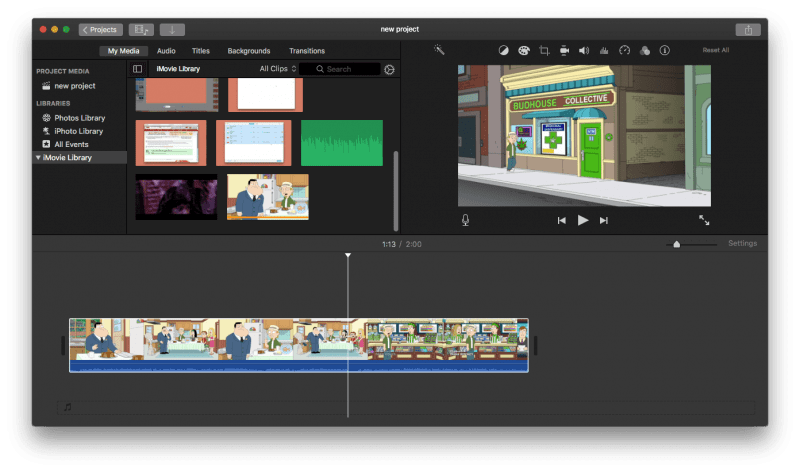The height and width of the screenshot is (472, 800).
Task: Go back to Projects
Action: point(100,30)
